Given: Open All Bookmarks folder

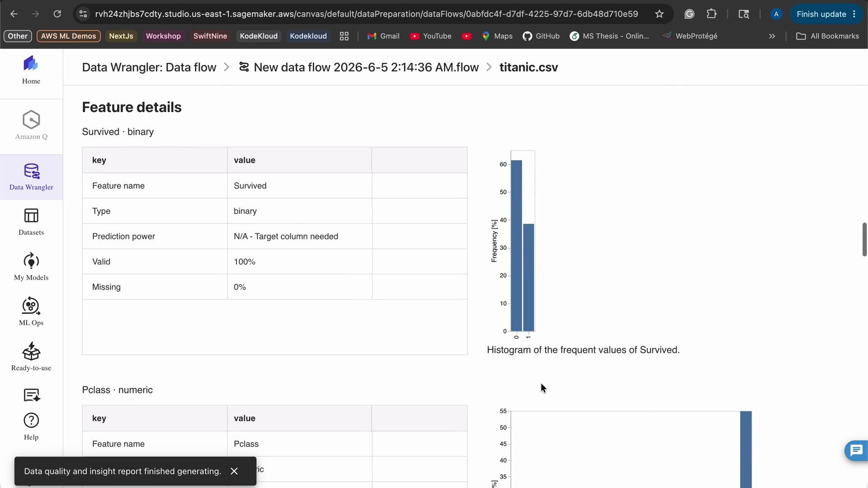Looking at the screenshot, I should tap(827, 36).
